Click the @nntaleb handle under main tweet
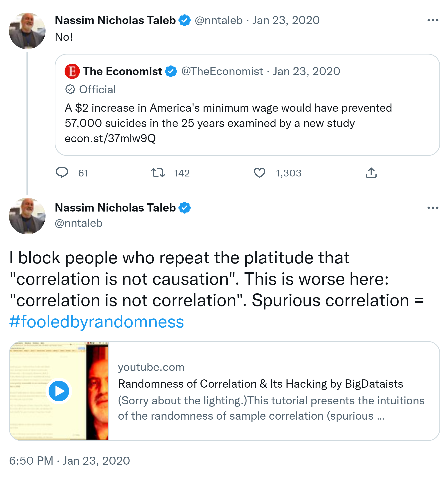The height and width of the screenshot is (489, 448). pyautogui.click(x=78, y=223)
